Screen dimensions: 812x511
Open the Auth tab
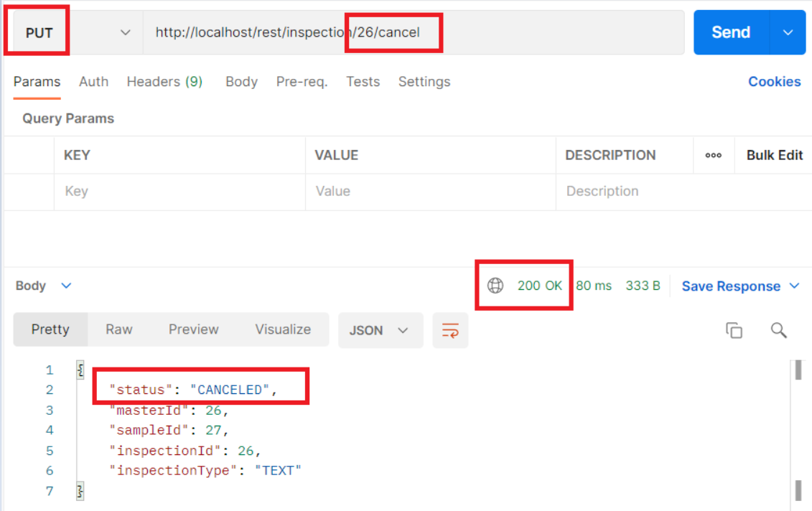point(93,82)
